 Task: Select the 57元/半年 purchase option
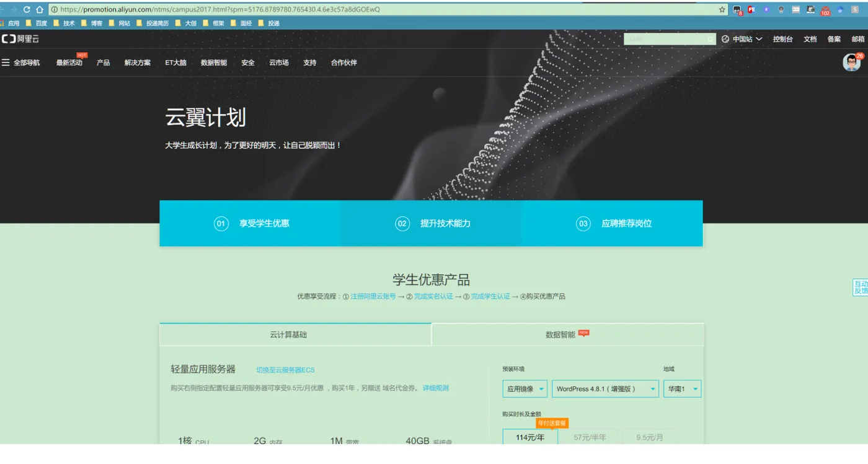point(590,437)
